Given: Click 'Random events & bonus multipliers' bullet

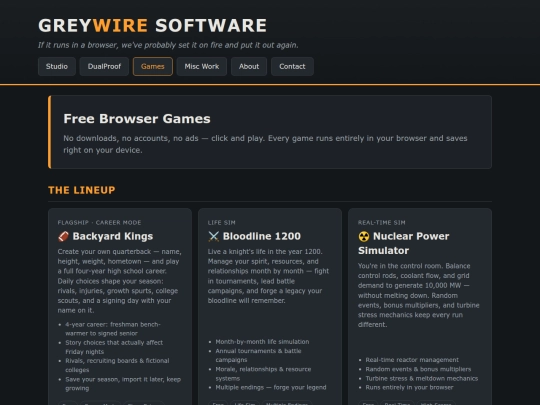Looking at the screenshot, I should tap(418, 369).
